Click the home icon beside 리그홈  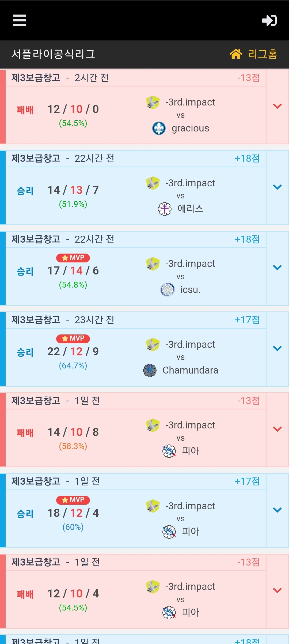[x=236, y=54]
